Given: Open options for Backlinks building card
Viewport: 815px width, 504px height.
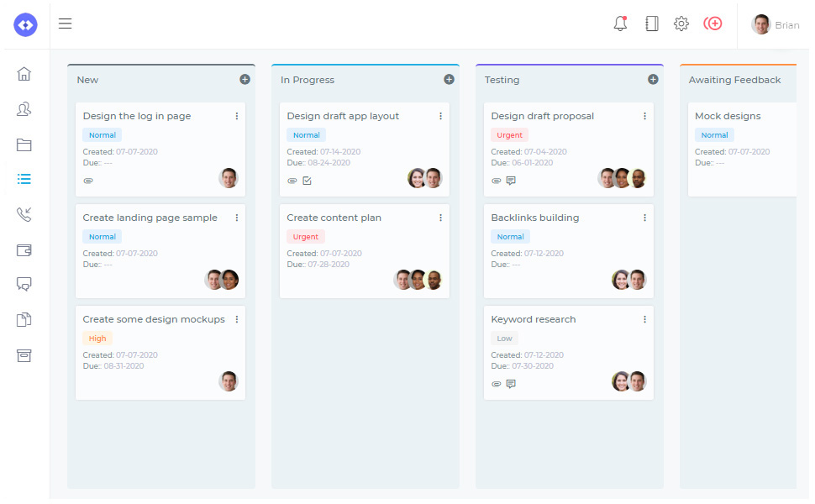Looking at the screenshot, I should 644,218.
